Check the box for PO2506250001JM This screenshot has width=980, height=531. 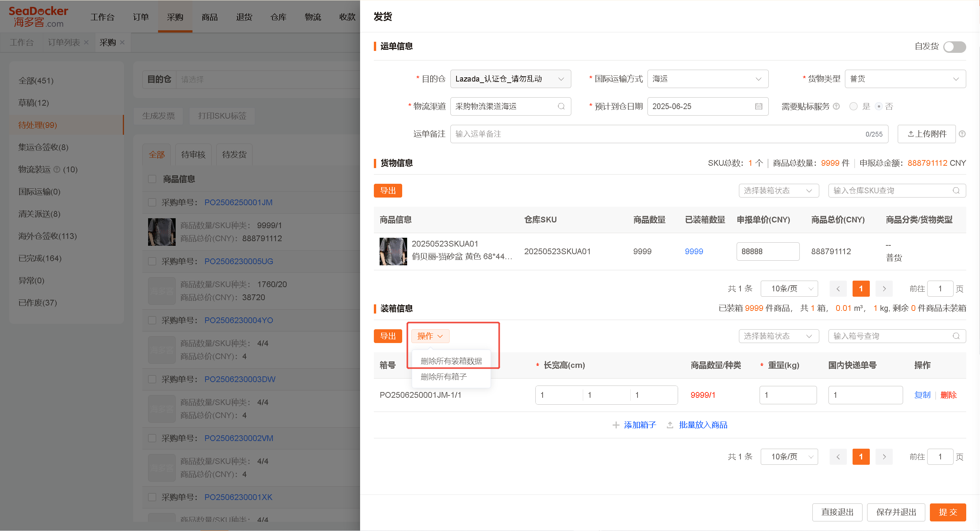coord(152,202)
